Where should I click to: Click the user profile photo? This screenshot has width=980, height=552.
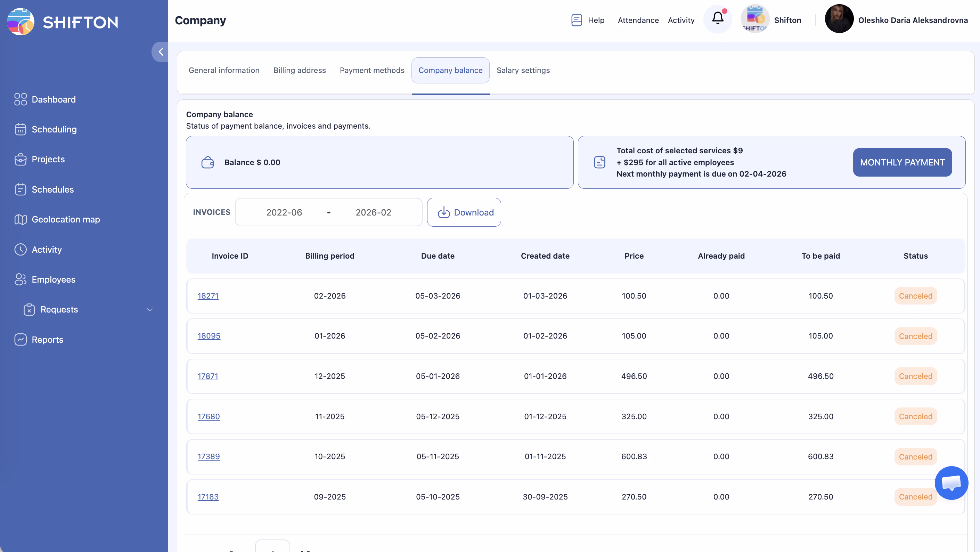(839, 19)
